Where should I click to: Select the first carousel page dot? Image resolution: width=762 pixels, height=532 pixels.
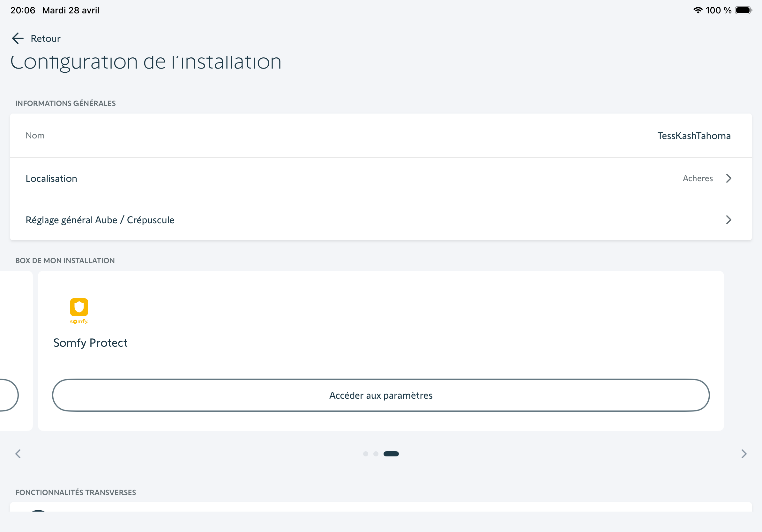coord(365,454)
